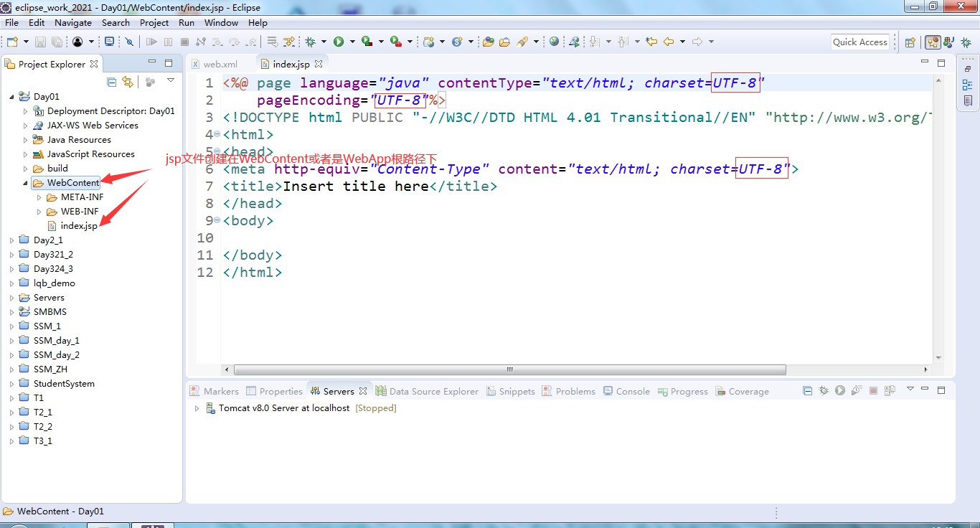
Task: Collapse the html tag fold at line 4
Action: [217, 134]
